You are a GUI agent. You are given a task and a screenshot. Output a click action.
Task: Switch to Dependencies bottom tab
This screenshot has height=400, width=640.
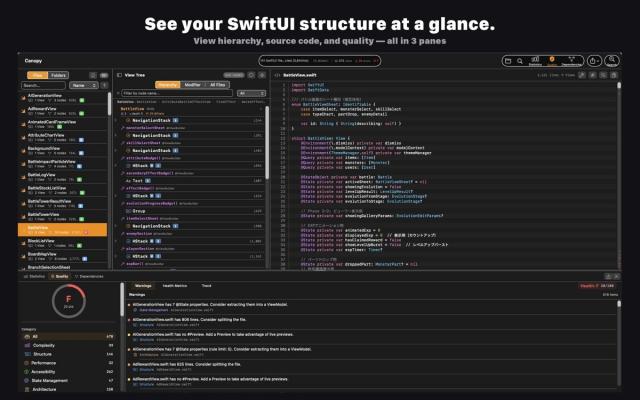pyautogui.click(x=89, y=277)
